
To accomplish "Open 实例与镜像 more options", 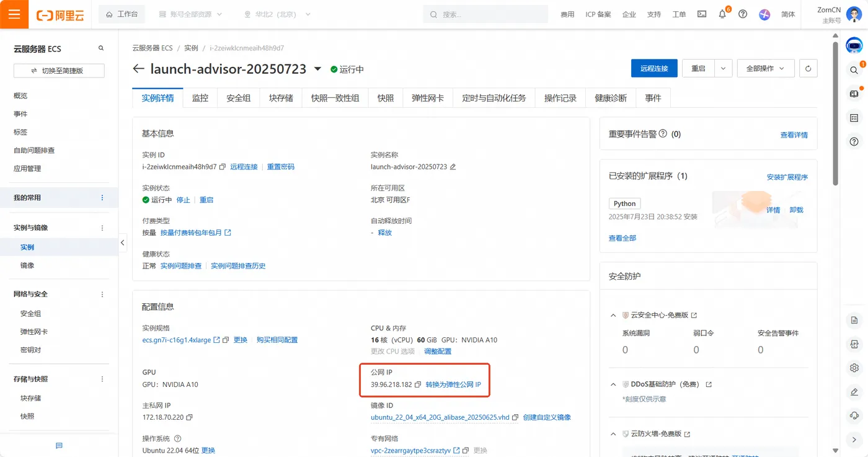I will coord(102,228).
